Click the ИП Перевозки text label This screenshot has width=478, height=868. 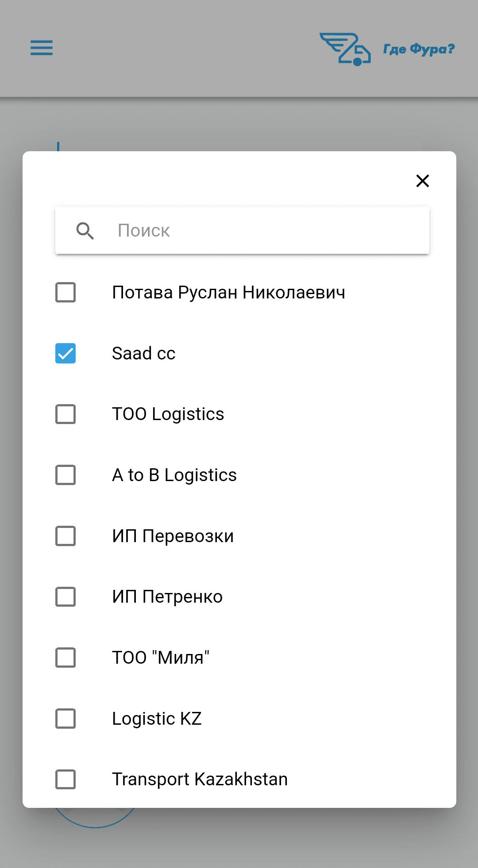pyautogui.click(x=173, y=536)
